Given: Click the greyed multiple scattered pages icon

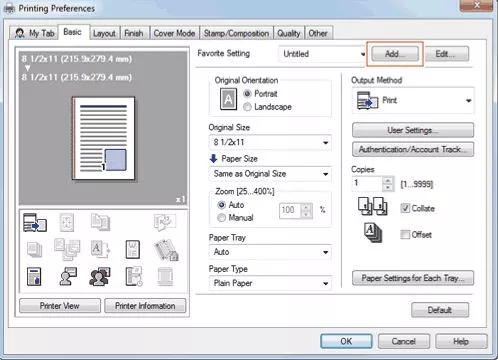Looking at the screenshot, I should click(67, 249).
